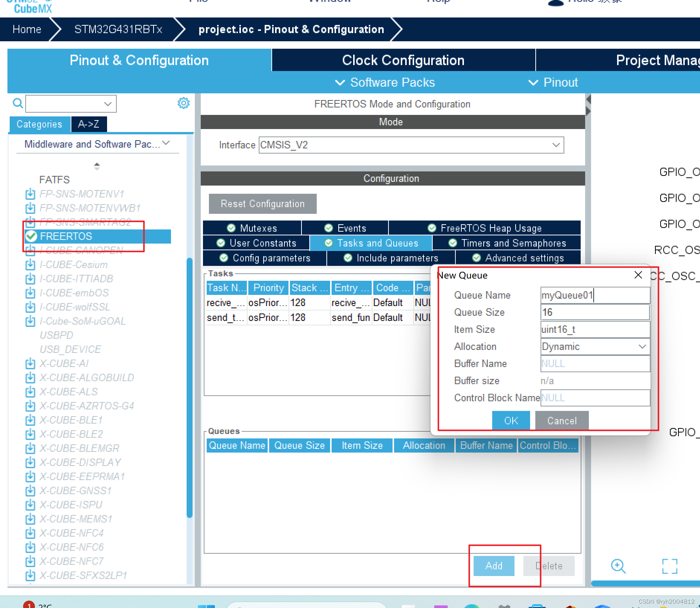Zoom in on the pinout view
Viewport: 700px width, 608px height.
[x=618, y=566]
